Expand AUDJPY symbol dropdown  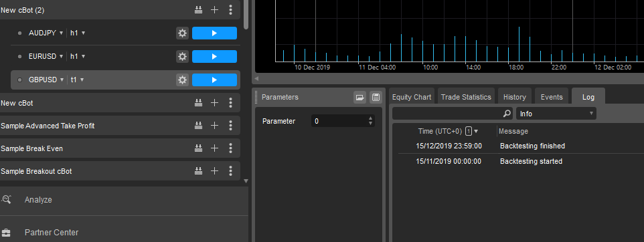(61, 33)
